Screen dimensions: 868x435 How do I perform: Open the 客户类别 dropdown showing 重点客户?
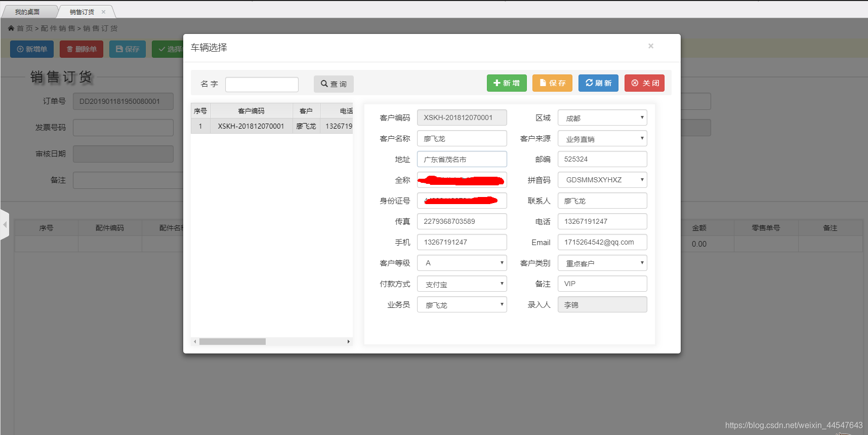tap(602, 263)
